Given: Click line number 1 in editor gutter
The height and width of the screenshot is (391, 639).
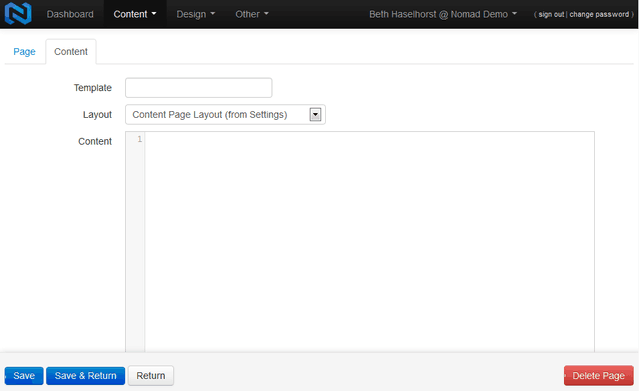Looking at the screenshot, I should tap(139, 139).
